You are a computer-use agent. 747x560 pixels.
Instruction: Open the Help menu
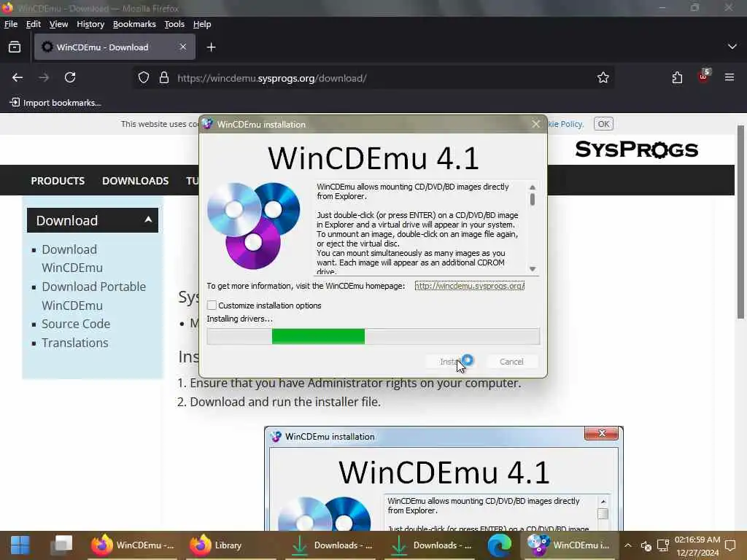click(202, 24)
